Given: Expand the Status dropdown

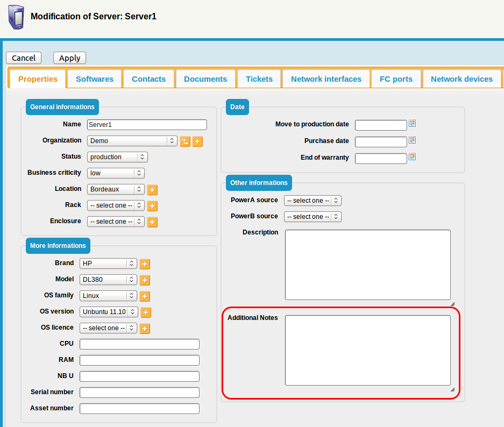Looking at the screenshot, I should 117,157.
